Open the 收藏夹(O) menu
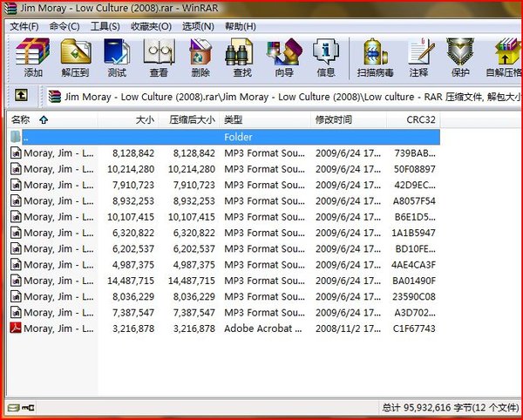The height and width of the screenshot is (420, 523). click(151, 26)
